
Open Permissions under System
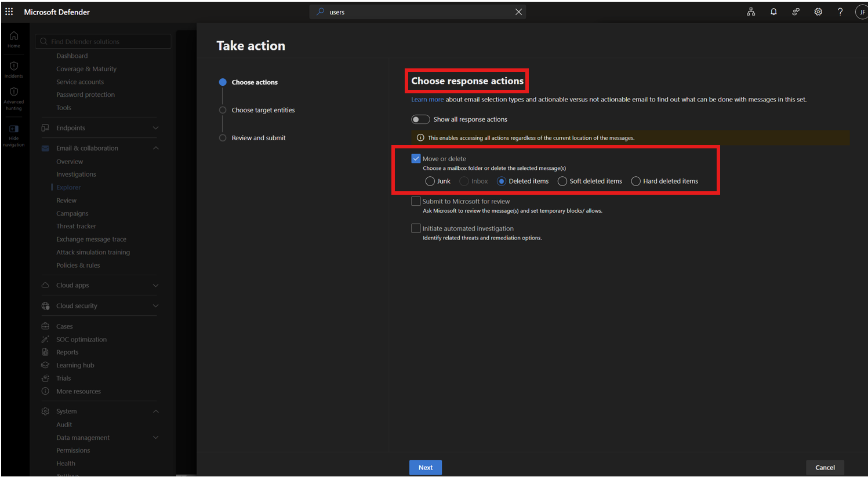point(73,450)
